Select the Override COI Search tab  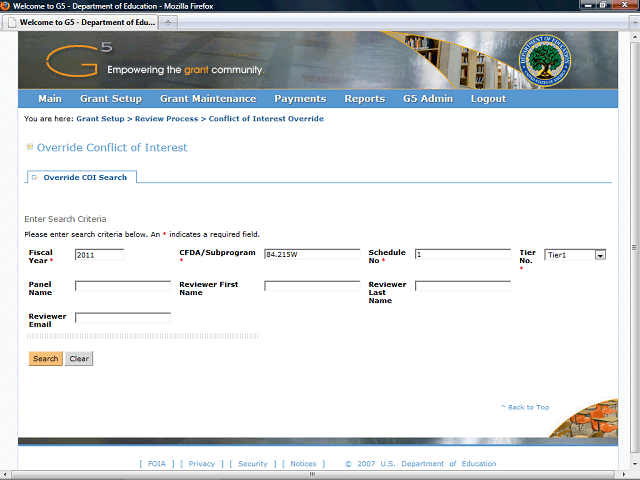click(x=82, y=177)
